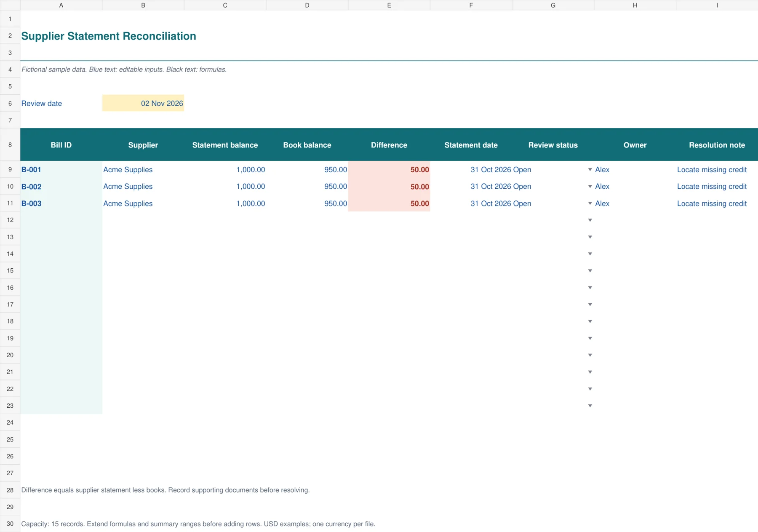Click the Review status header cell
The width and height of the screenshot is (758, 532).
click(553, 145)
